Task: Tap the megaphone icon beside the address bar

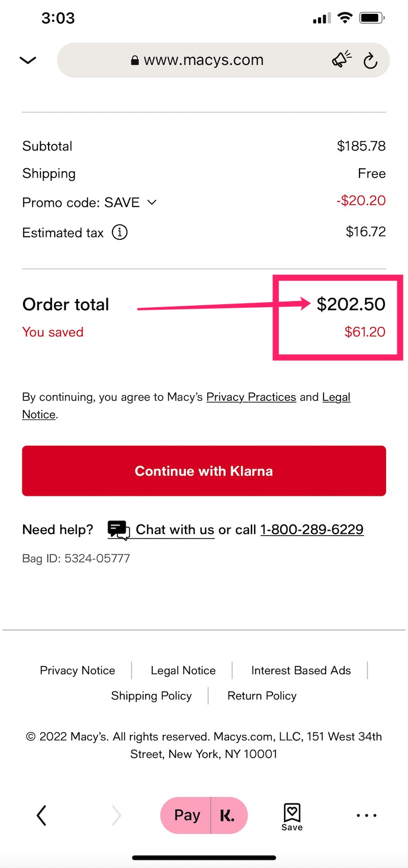Action: (x=341, y=59)
